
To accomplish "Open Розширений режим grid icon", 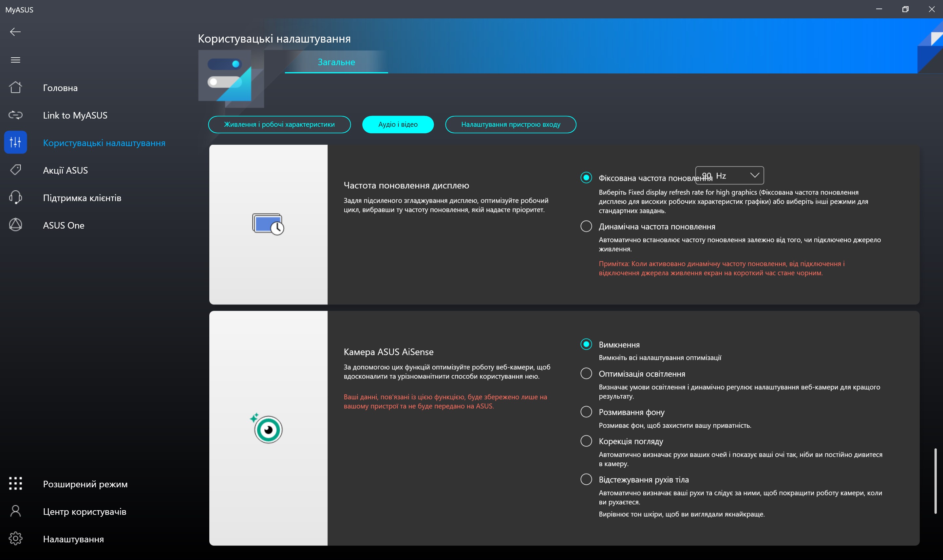I will (x=15, y=483).
